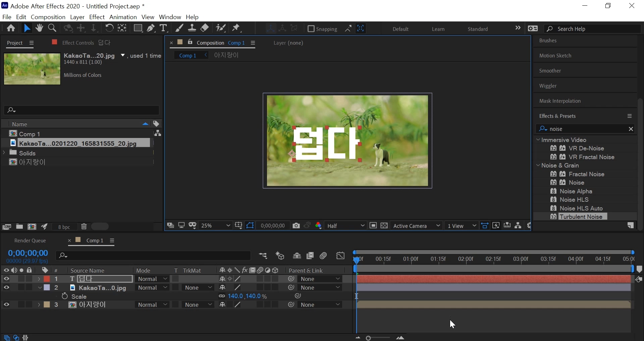The width and height of the screenshot is (644, 341).
Task: Click the Take Snapshot camera icon
Action: pos(296,226)
